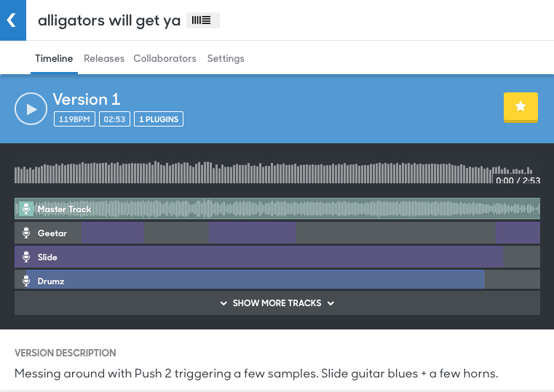
Task: Click the Ableton Live project type icon
Action: 203,20
